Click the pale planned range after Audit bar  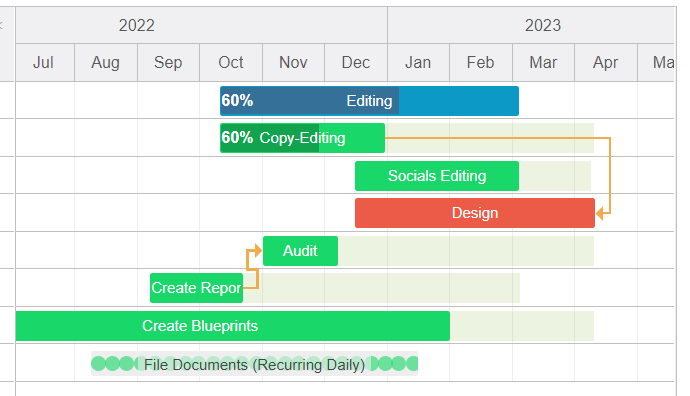(466, 251)
